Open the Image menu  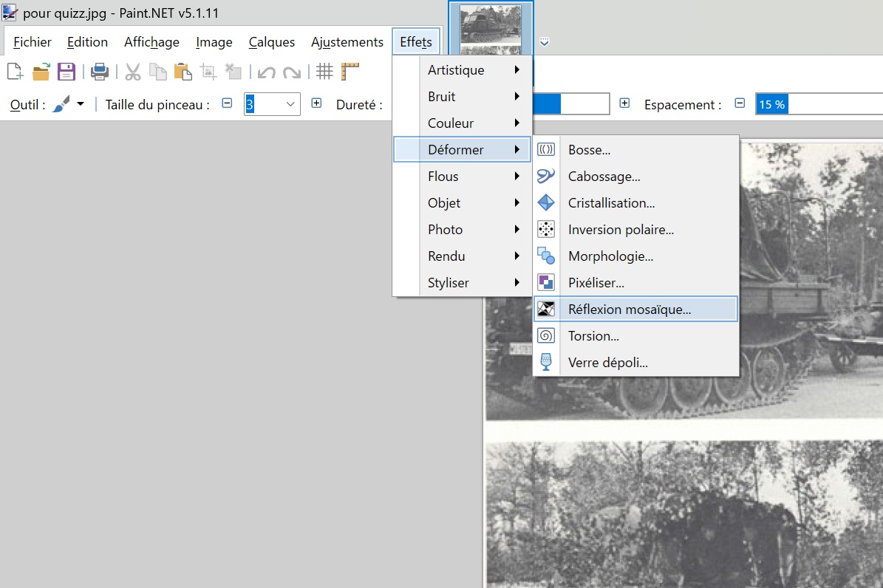pos(214,42)
